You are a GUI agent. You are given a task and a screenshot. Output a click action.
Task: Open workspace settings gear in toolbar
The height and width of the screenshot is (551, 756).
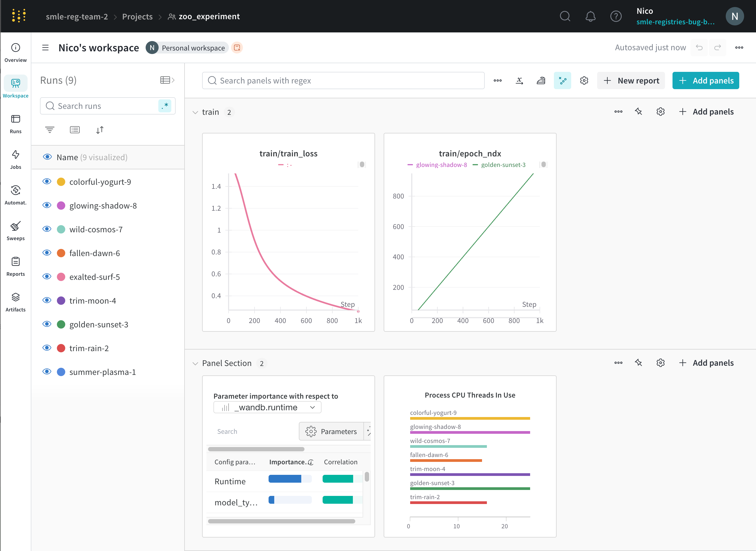click(x=584, y=80)
